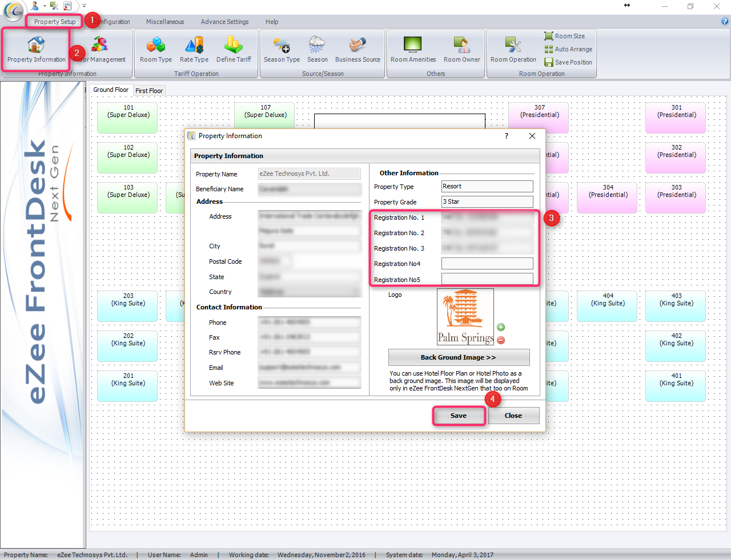Open Business Source icon
Image resolution: width=731 pixels, height=560 pixels.
tap(358, 49)
